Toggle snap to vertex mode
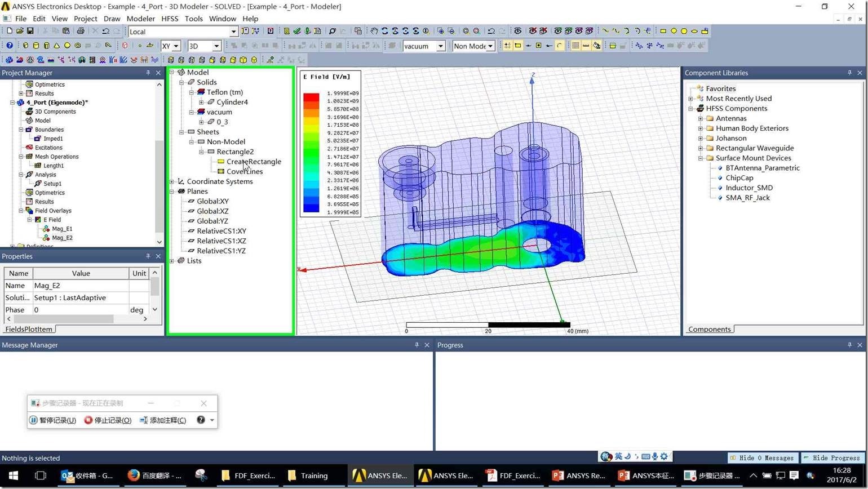The image size is (868, 489). click(517, 46)
